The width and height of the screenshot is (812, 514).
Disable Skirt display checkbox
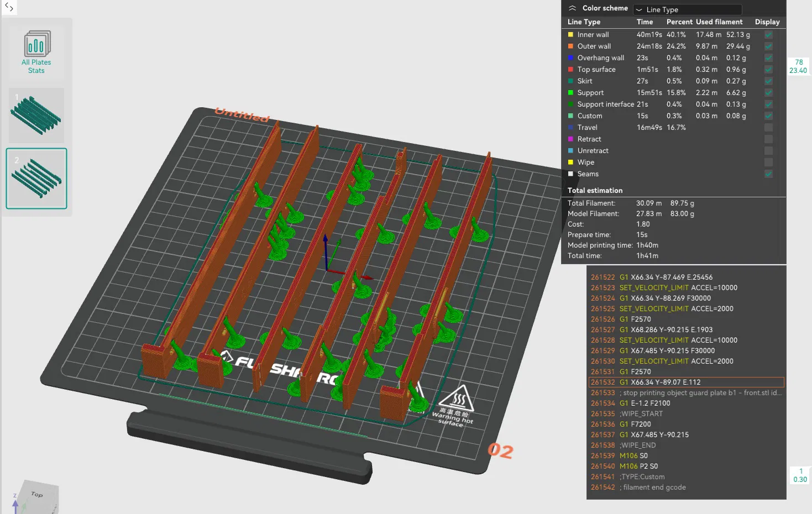click(x=768, y=81)
